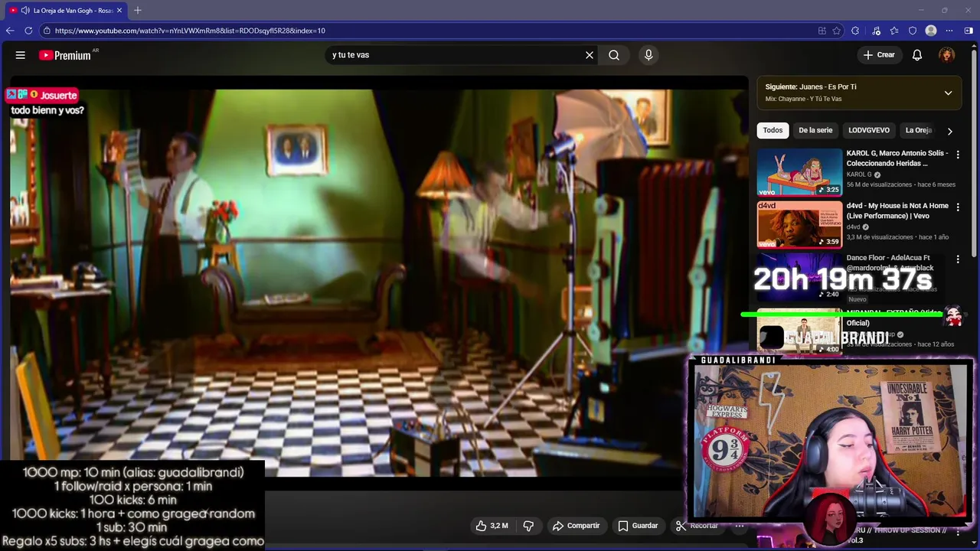This screenshot has width=980, height=551.
Task: Open the YouTube account avatar menu
Action: [x=947, y=55]
